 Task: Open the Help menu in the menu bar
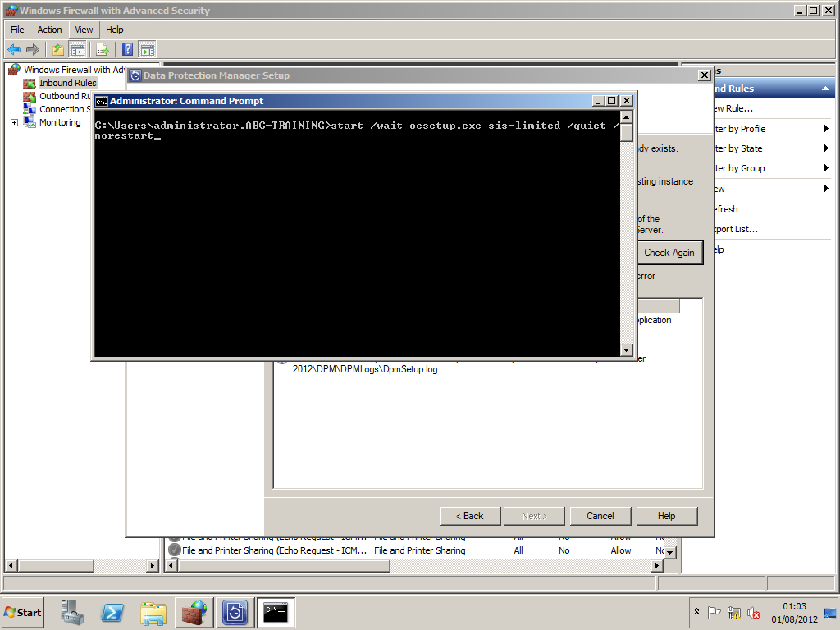(x=115, y=30)
